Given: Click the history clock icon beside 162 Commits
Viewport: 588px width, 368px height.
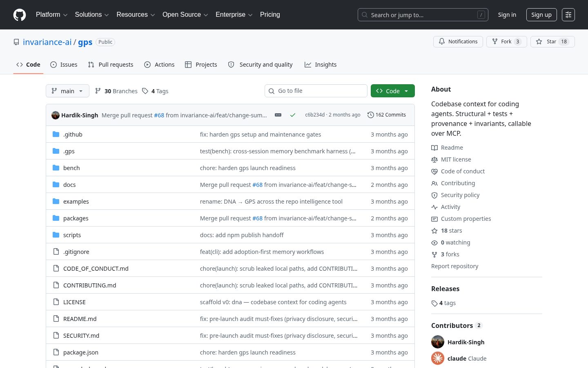Looking at the screenshot, I should tap(371, 115).
